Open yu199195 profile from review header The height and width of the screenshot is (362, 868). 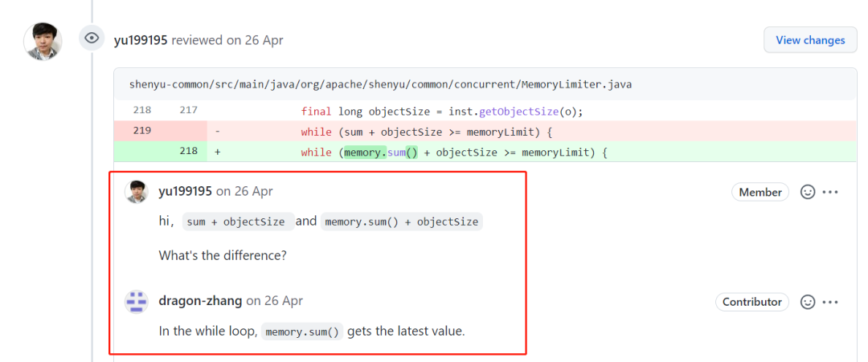coord(141,40)
